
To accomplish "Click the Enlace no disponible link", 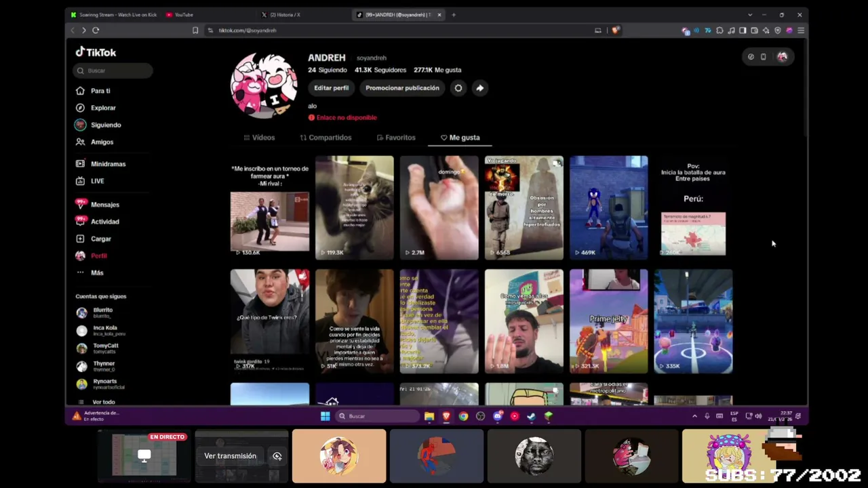I will tap(342, 117).
